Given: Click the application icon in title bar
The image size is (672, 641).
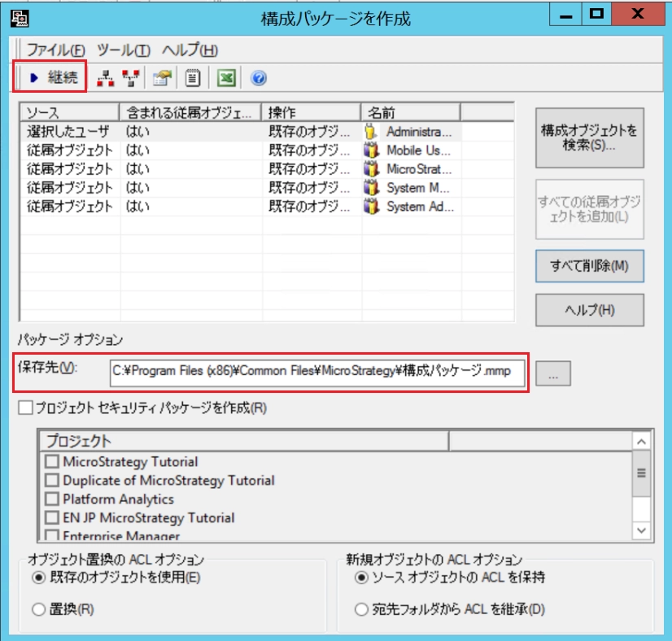Looking at the screenshot, I should click(20, 18).
